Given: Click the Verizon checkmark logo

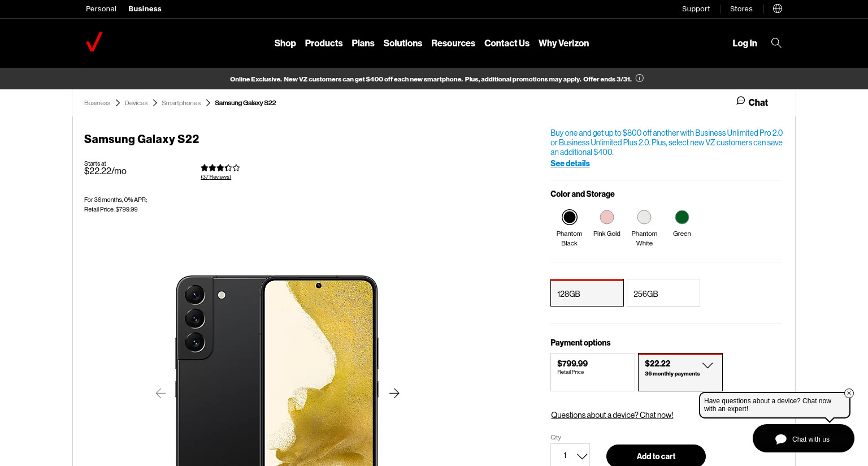Looking at the screenshot, I should point(94,42).
